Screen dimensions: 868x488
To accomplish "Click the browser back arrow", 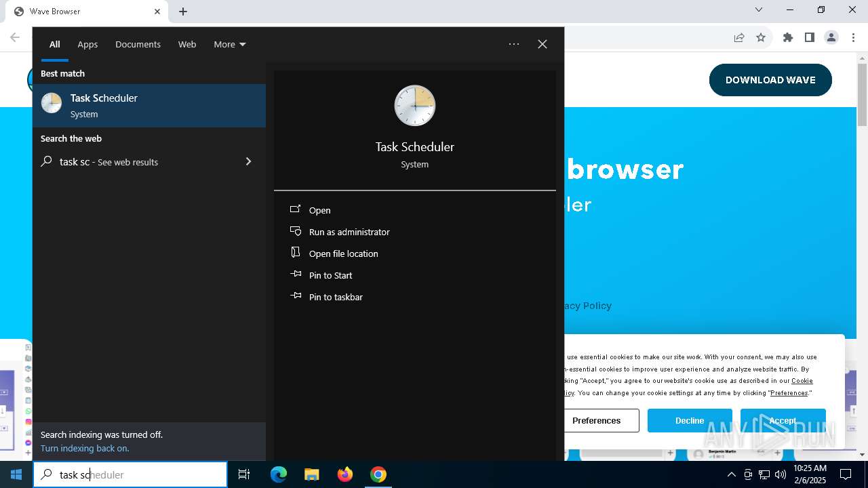I will (15, 37).
